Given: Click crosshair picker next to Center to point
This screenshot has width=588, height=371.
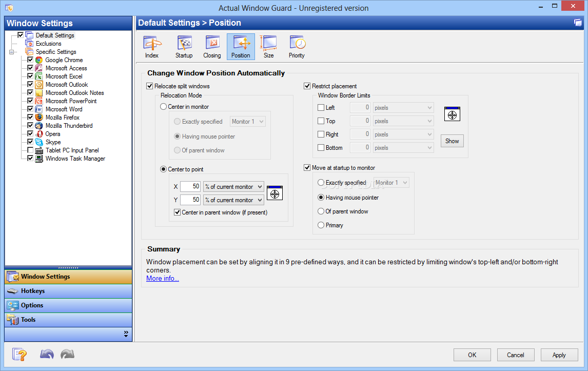Looking at the screenshot, I should pyautogui.click(x=275, y=193).
